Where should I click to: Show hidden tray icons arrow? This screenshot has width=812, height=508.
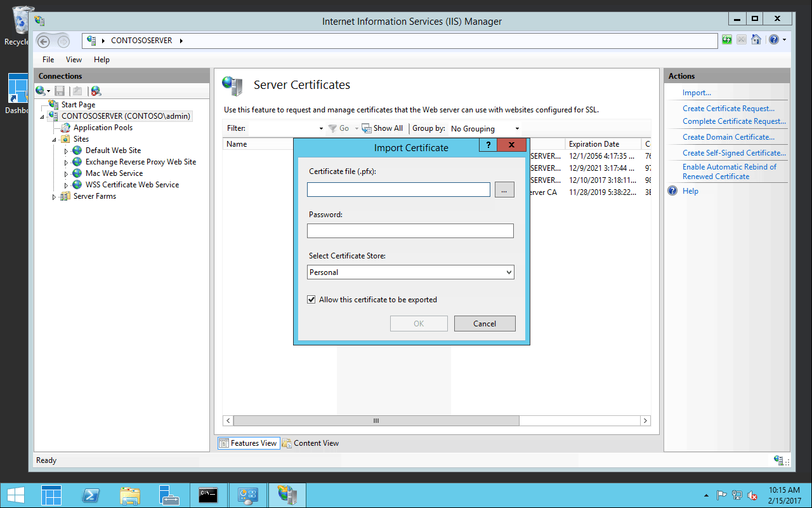click(707, 495)
